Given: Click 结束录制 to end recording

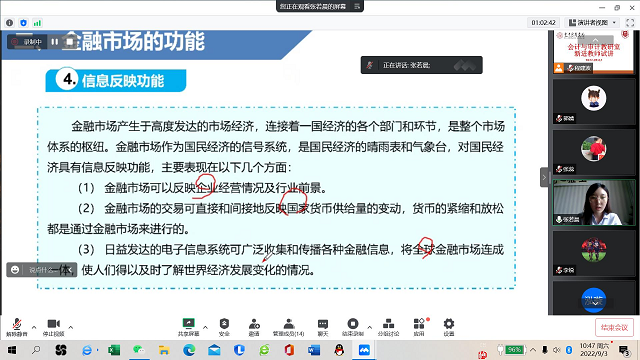Looking at the screenshot, I should click(x=353, y=327).
